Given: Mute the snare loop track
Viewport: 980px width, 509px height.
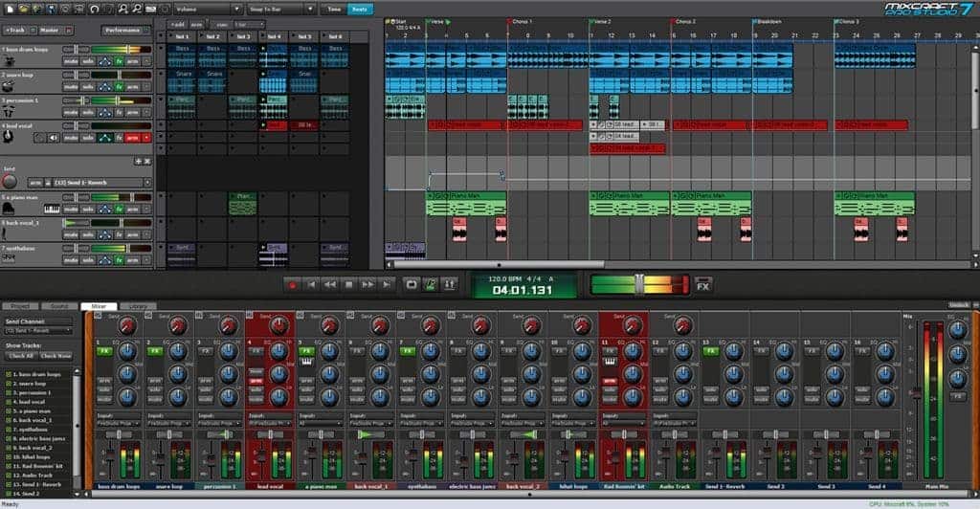Looking at the screenshot, I should (71, 86).
